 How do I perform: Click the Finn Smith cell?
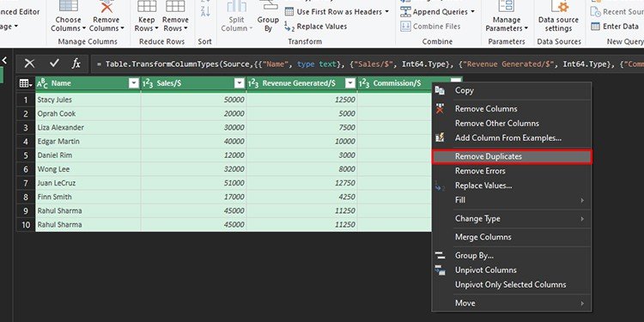[x=88, y=197]
